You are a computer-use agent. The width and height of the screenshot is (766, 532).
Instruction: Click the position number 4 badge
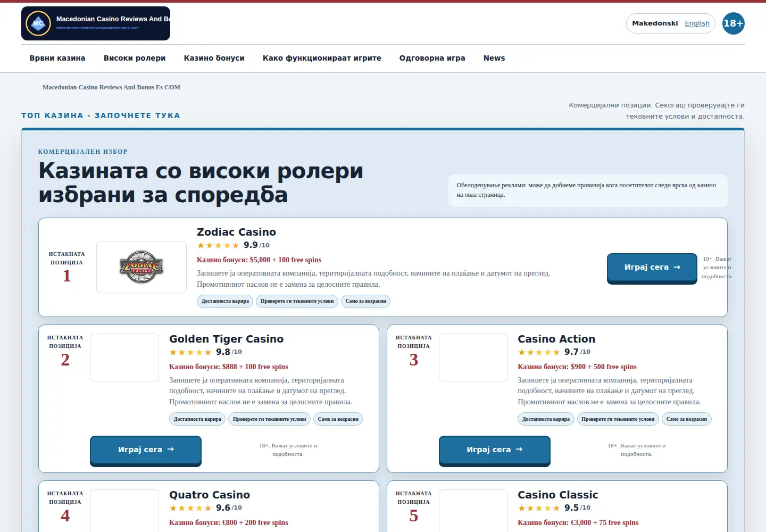(65, 516)
